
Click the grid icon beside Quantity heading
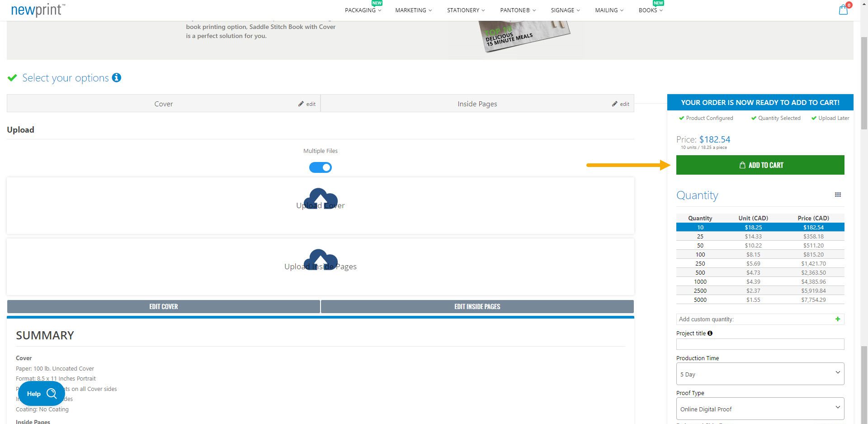[838, 194]
